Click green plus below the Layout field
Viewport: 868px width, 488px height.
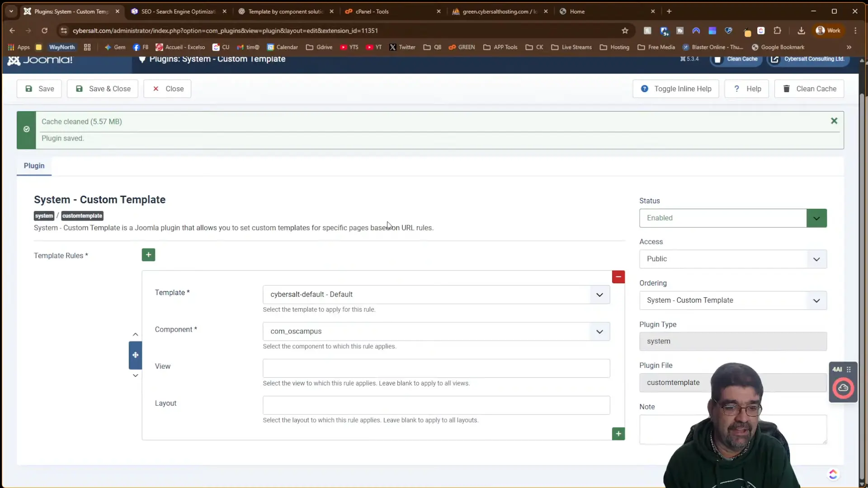click(618, 434)
